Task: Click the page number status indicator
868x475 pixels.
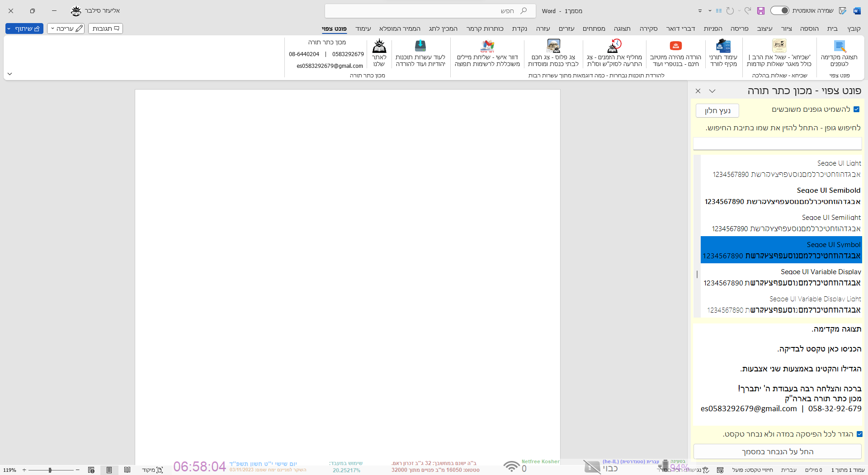Action: [x=848, y=470]
